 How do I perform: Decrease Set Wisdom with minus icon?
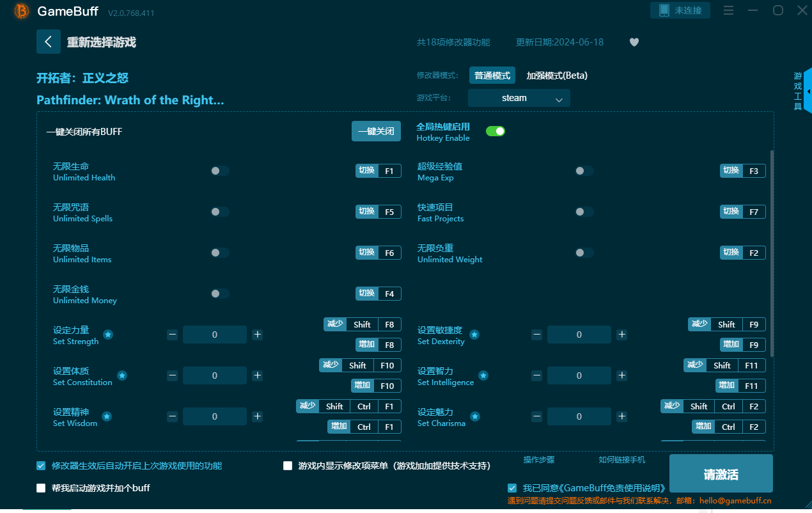[x=173, y=416]
